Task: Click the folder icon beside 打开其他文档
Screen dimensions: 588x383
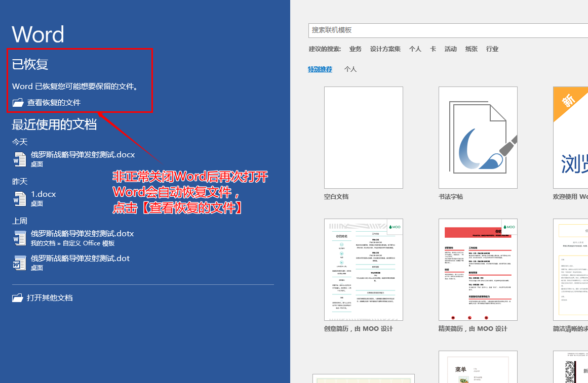Action: pos(18,298)
